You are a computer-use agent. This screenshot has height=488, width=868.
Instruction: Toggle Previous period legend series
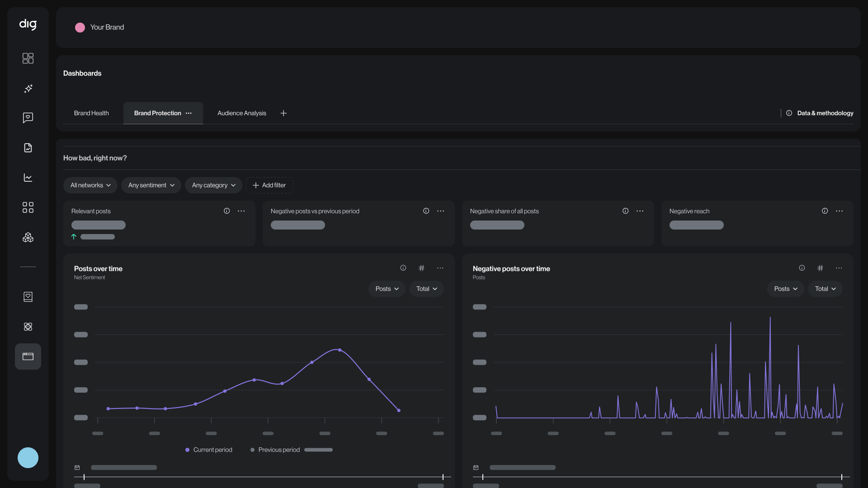point(275,450)
